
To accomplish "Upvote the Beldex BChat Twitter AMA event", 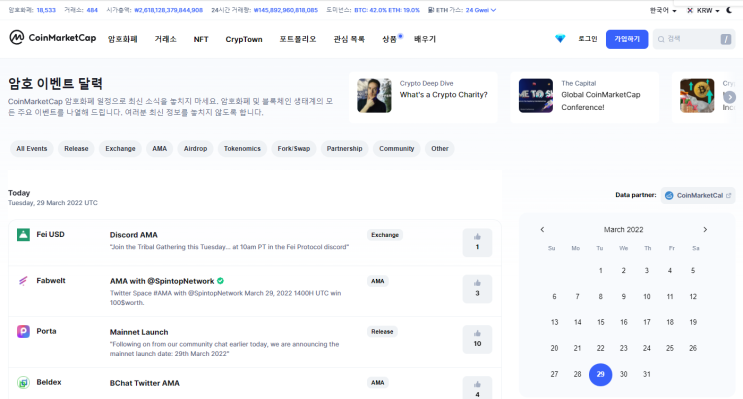I will tap(477, 388).
